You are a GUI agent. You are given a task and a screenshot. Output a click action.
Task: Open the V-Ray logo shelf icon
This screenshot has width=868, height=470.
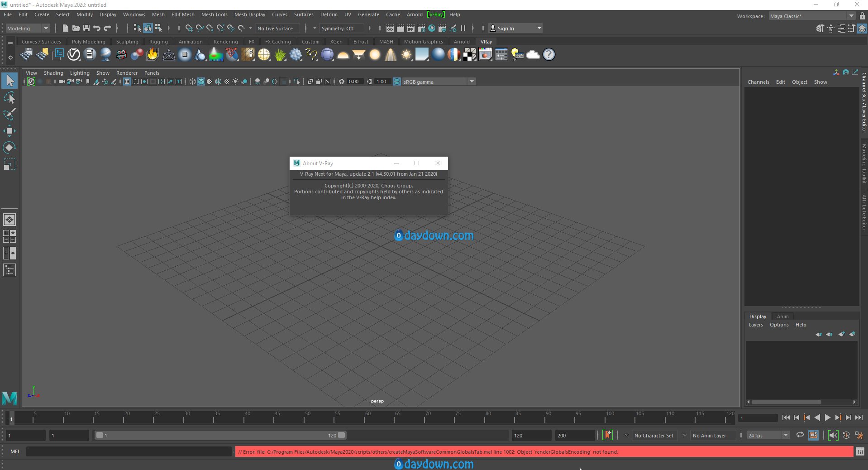click(x=74, y=55)
